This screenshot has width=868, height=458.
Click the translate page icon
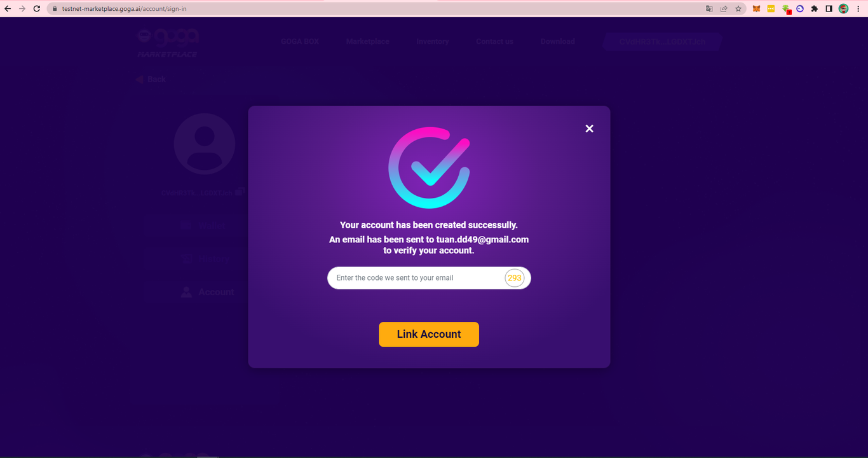[x=709, y=9]
